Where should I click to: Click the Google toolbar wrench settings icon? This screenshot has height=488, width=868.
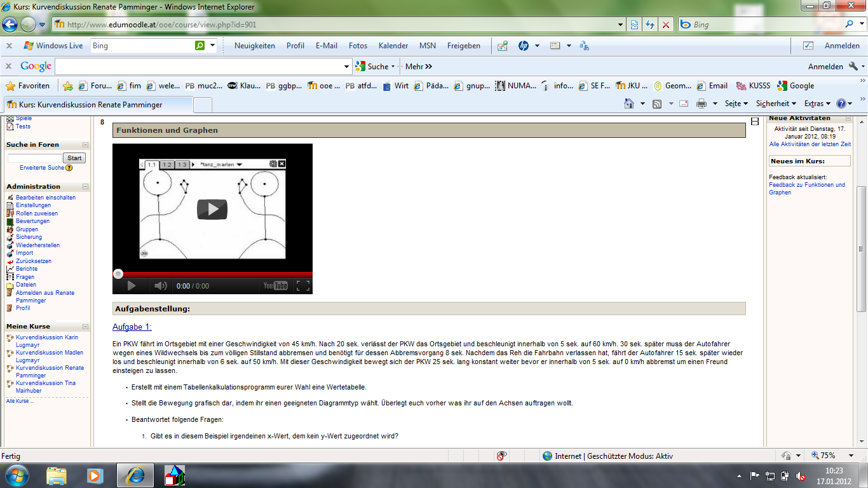pyautogui.click(x=853, y=66)
